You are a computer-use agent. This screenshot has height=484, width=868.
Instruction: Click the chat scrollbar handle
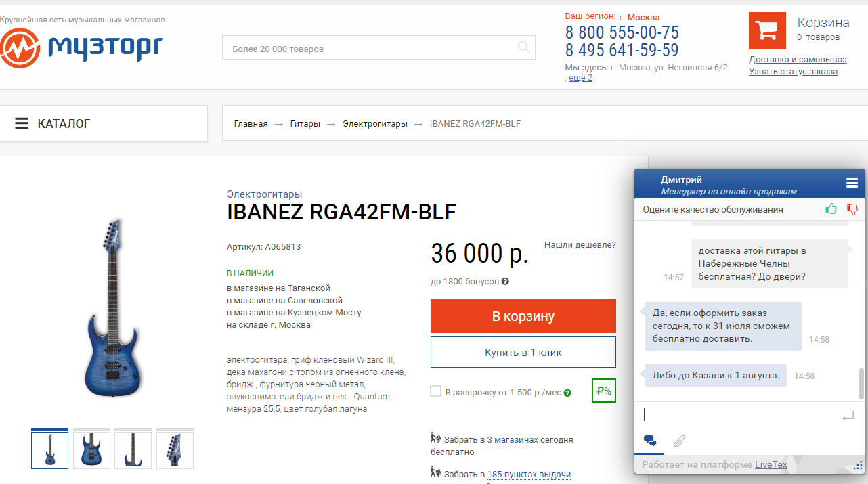[861, 384]
